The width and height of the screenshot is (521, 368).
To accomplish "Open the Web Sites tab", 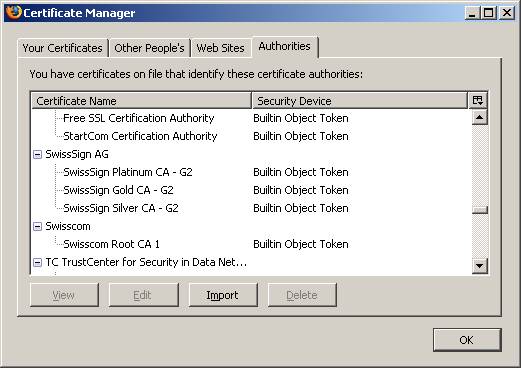I will (x=220, y=48).
